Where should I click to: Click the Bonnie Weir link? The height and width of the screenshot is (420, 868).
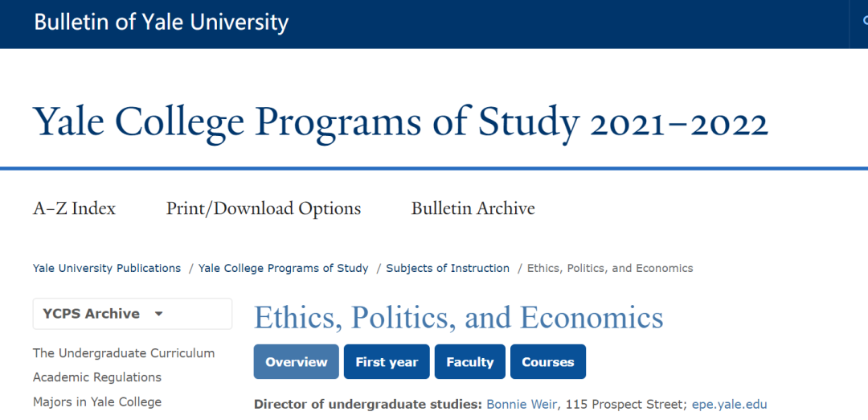click(x=521, y=404)
